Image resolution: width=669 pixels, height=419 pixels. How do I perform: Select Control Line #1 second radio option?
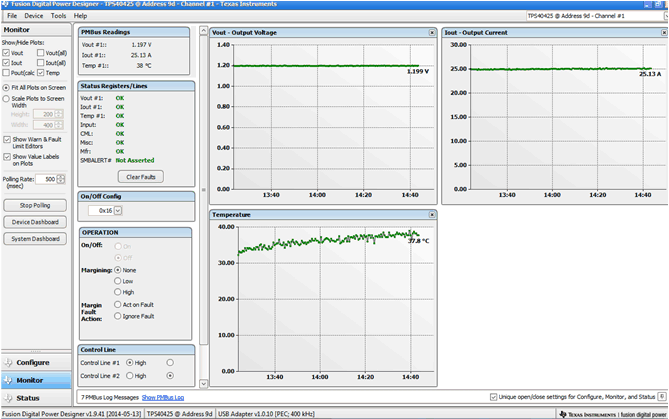pos(170,363)
